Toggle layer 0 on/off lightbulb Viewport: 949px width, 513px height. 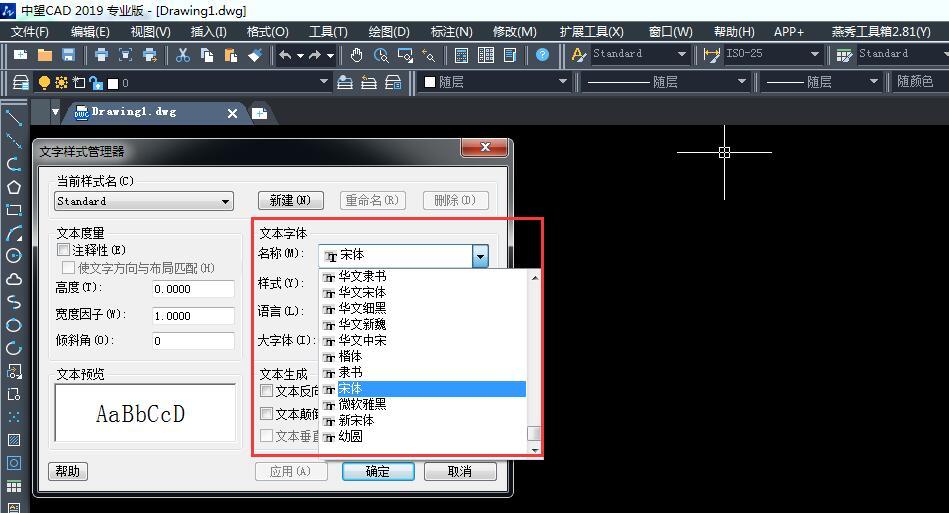44,82
